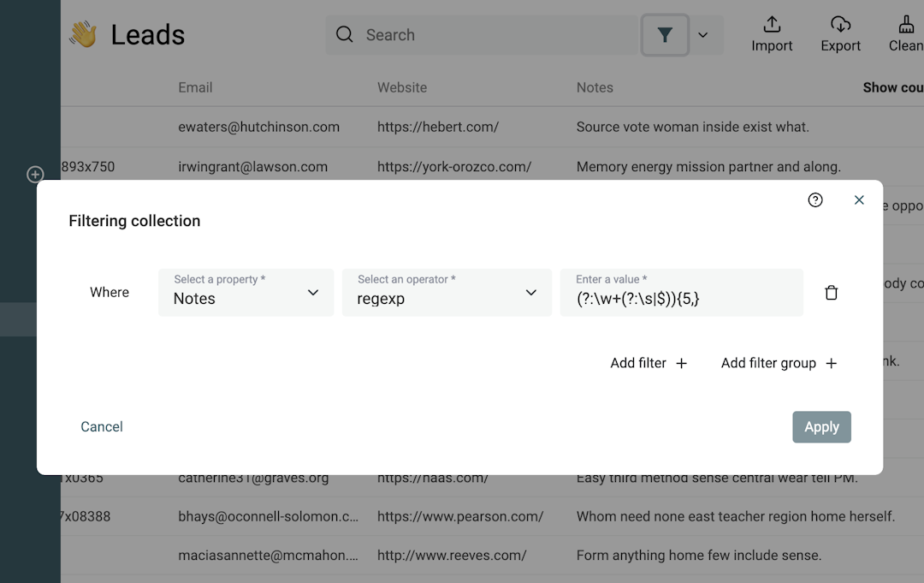Apply the filter
Image resolution: width=924 pixels, height=583 pixels.
[x=821, y=426]
